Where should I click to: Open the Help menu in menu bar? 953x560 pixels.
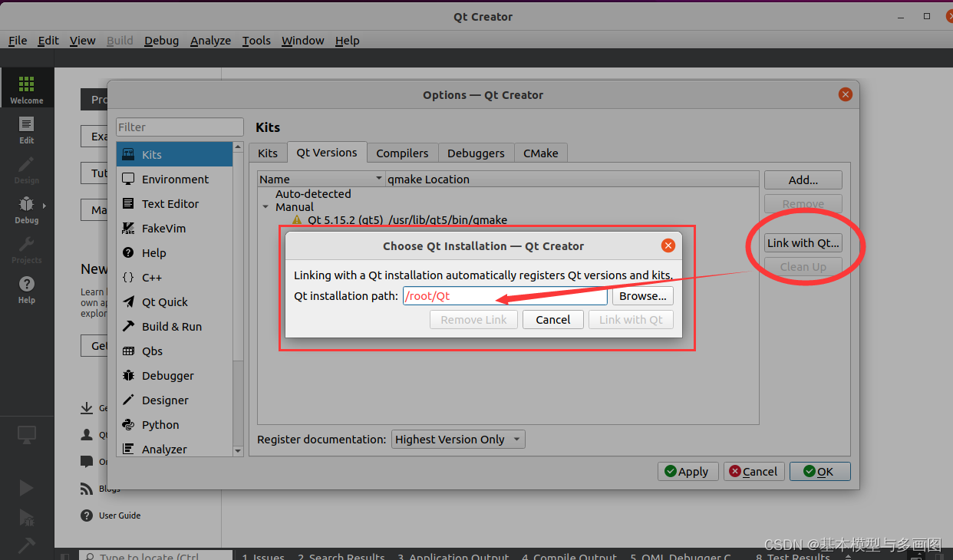tap(347, 41)
